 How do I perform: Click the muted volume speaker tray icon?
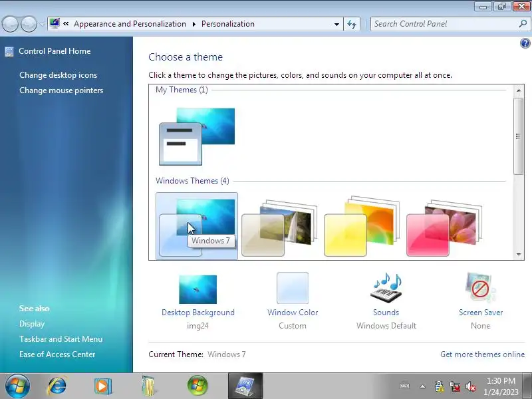471,386
